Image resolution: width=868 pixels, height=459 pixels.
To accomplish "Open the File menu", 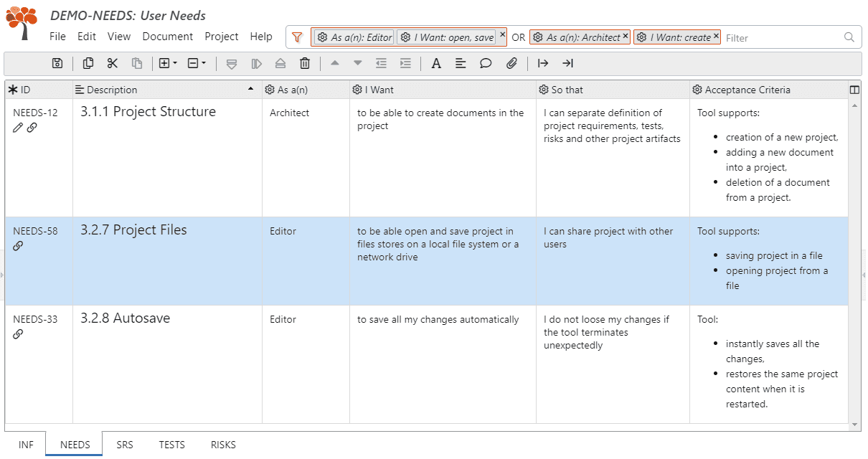I will [x=57, y=37].
